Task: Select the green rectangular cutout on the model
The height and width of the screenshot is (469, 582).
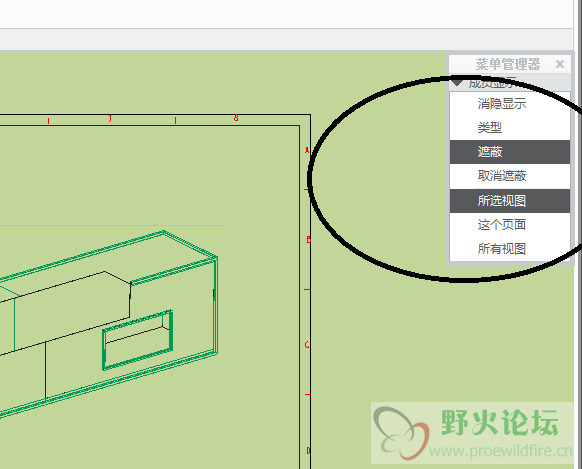Action: (138, 340)
